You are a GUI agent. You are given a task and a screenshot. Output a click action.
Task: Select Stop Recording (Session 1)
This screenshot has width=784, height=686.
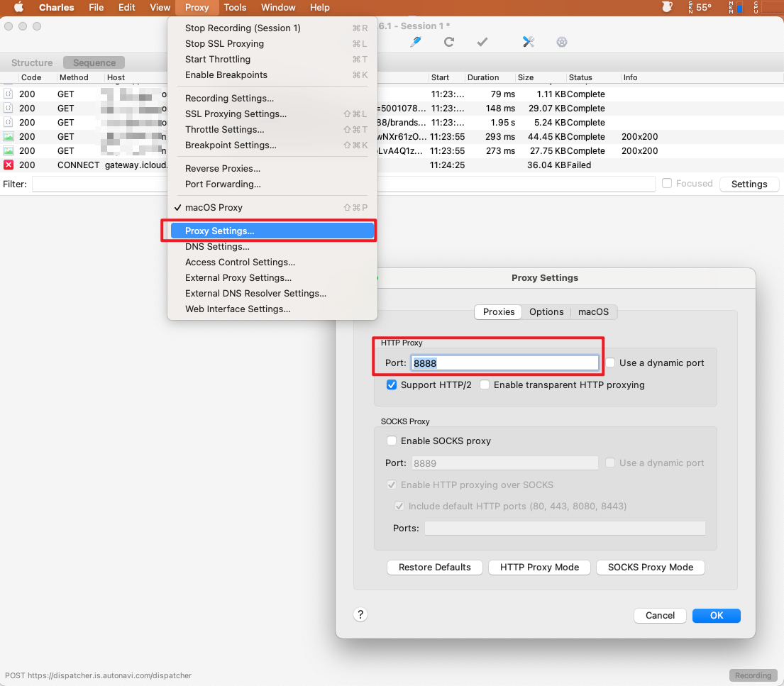272,28
